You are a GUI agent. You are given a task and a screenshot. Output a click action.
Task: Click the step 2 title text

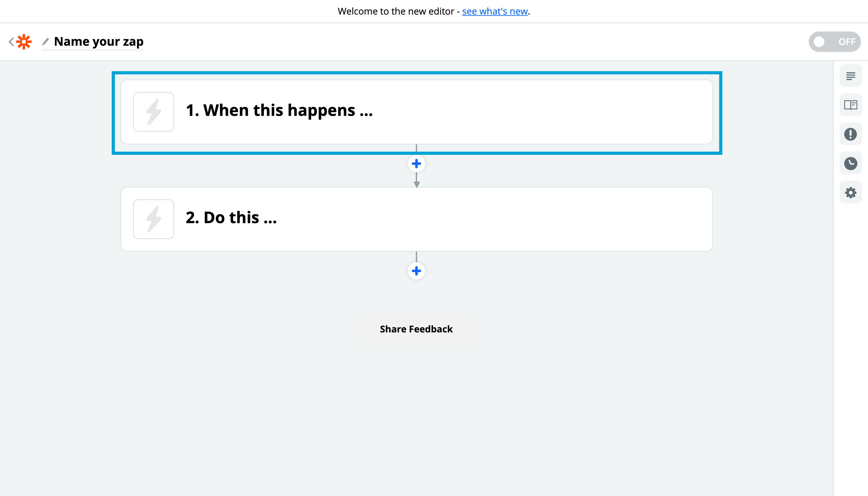[x=231, y=218]
